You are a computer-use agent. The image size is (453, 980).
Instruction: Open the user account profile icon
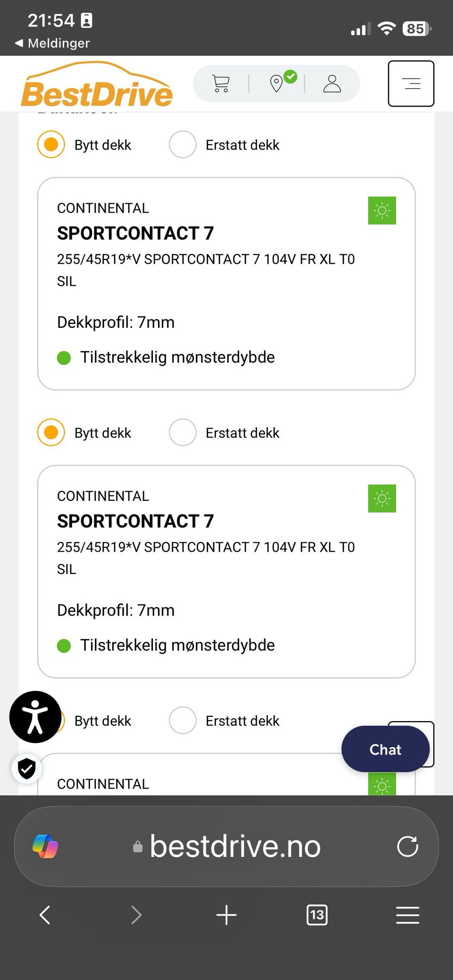click(x=332, y=83)
